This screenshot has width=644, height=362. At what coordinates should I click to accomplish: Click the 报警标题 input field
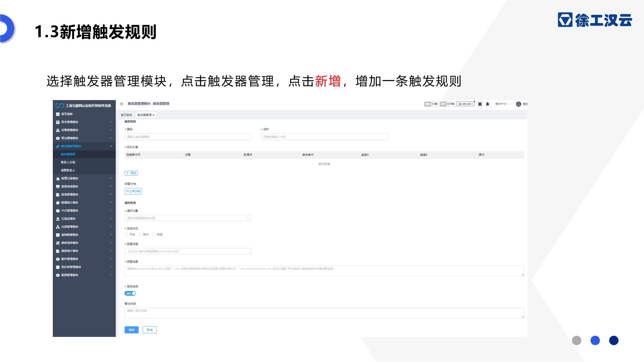188,251
